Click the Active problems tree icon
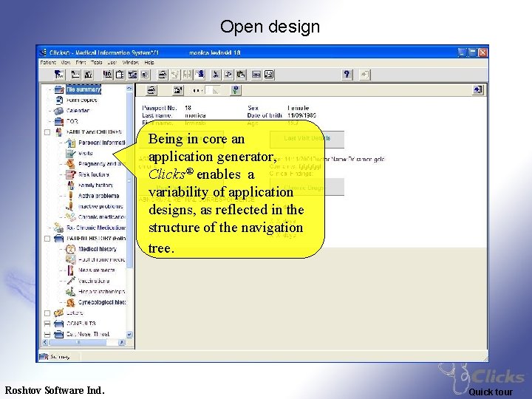Viewport: 532px width, 399px height. tap(71, 196)
